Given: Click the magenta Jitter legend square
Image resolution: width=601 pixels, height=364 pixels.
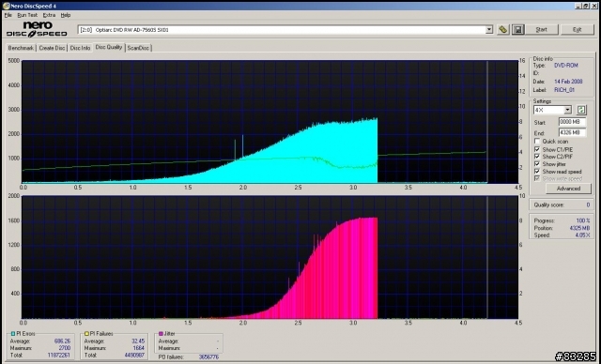Looking at the screenshot, I should [x=161, y=334].
